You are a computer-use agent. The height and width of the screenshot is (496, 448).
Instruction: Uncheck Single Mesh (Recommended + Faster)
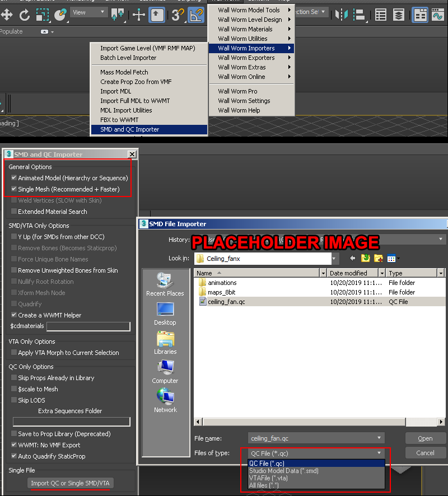point(14,189)
